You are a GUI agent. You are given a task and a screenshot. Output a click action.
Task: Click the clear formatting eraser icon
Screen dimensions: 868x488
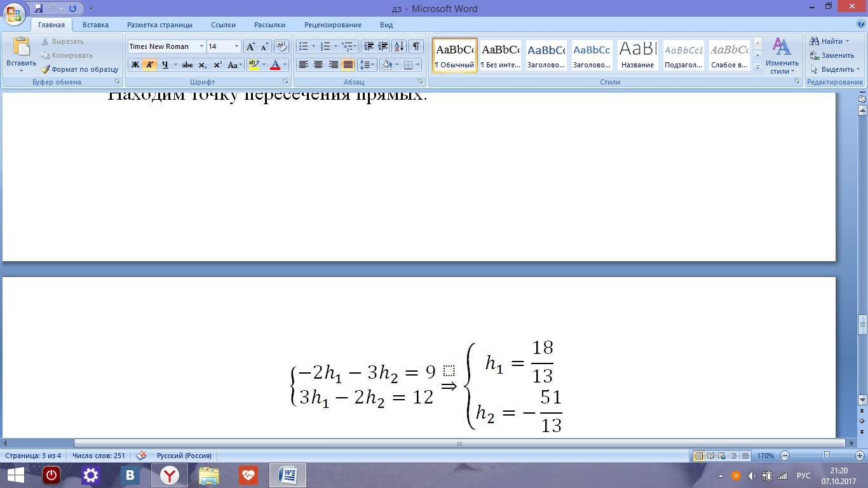tap(281, 46)
